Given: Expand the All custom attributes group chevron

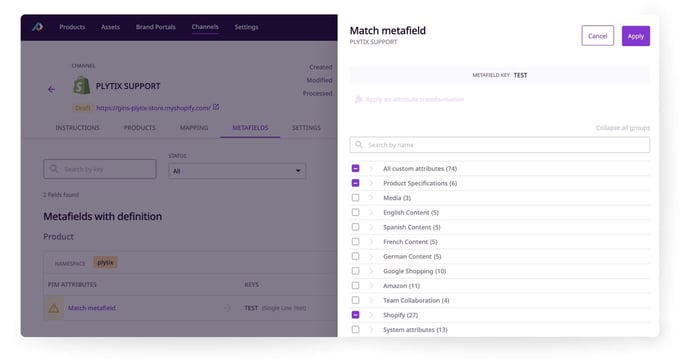Looking at the screenshot, I should pyautogui.click(x=371, y=168).
